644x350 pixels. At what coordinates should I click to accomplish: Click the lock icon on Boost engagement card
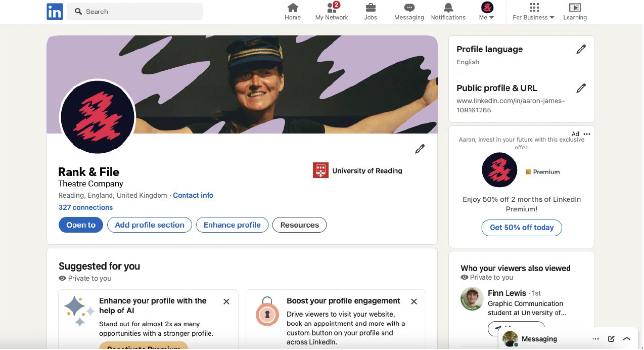pyautogui.click(x=267, y=312)
